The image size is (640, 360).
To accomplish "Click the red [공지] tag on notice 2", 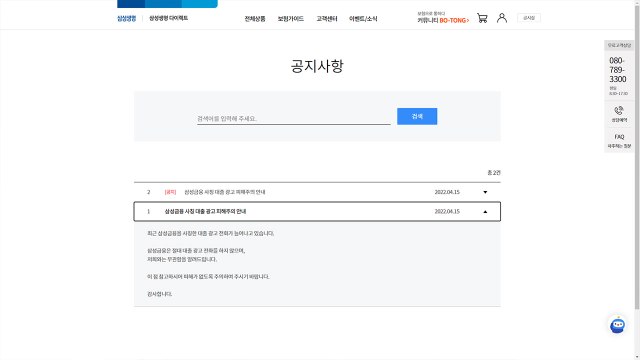I will pyautogui.click(x=170, y=192).
